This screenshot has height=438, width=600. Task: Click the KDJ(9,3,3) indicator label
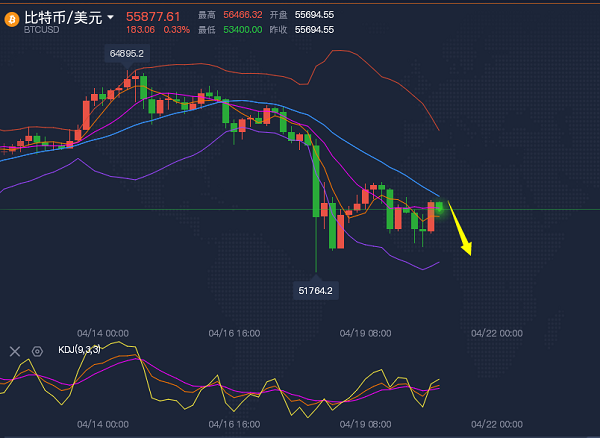click(79, 351)
